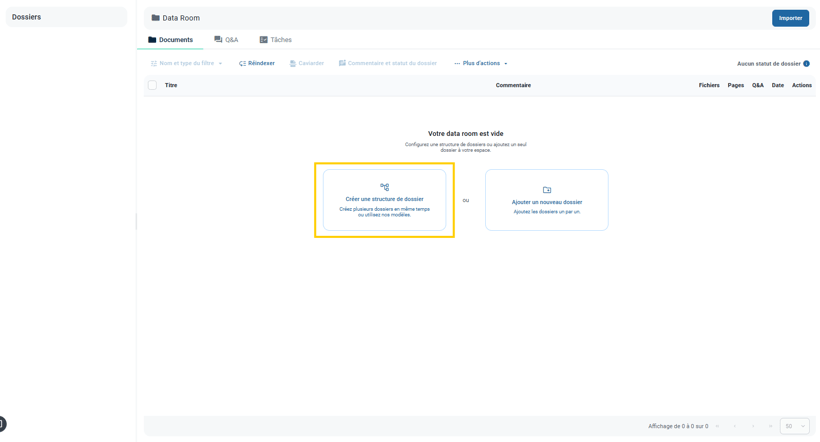
Task: Click the Caviarder toolbar option
Action: click(x=307, y=64)
